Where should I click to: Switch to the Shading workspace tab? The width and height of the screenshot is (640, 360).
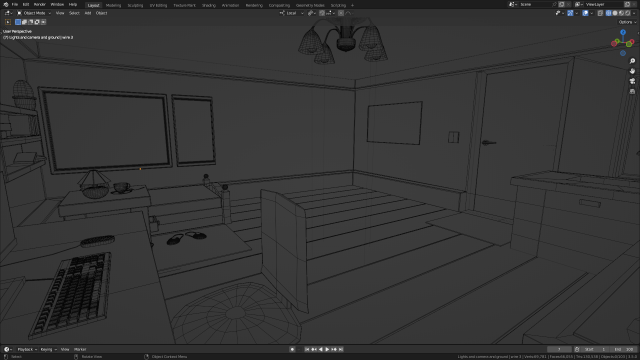209,5
